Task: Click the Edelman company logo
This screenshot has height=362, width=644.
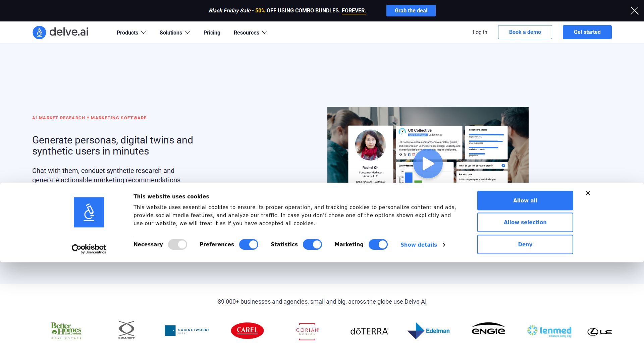Action: 428,331
